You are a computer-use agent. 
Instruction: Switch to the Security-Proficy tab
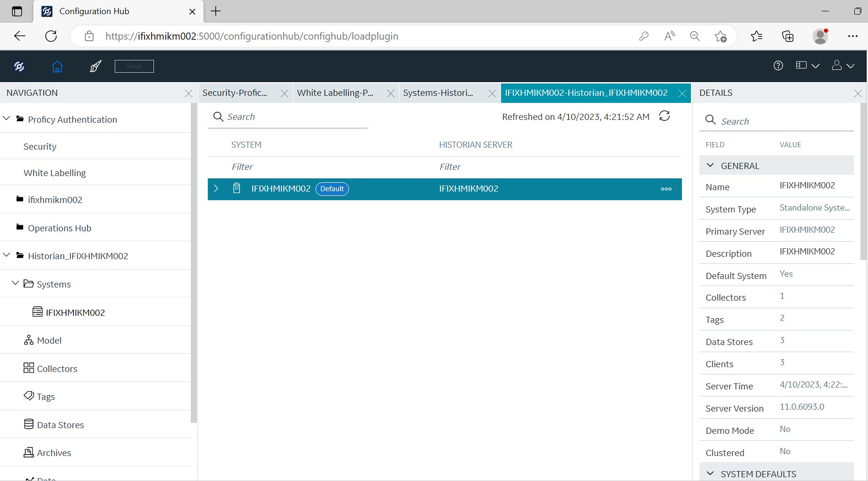(235, 93)
